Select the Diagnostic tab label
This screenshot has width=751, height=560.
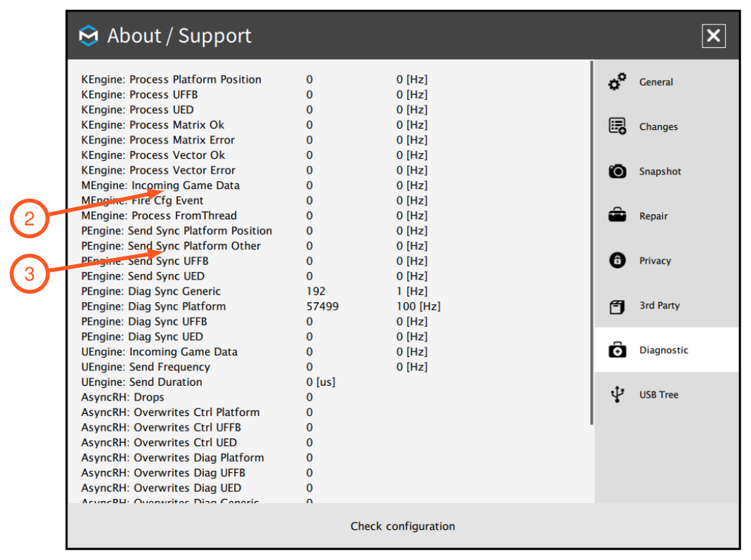pyautogui.click(x=663, y=350)
